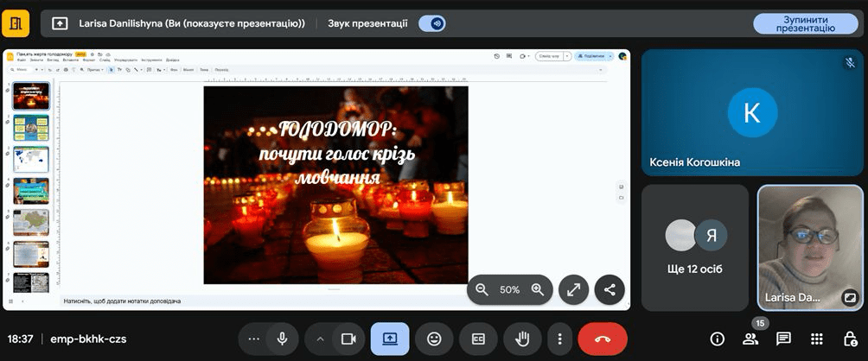Click the Зупинити презентацію button

tap(805, 23)
